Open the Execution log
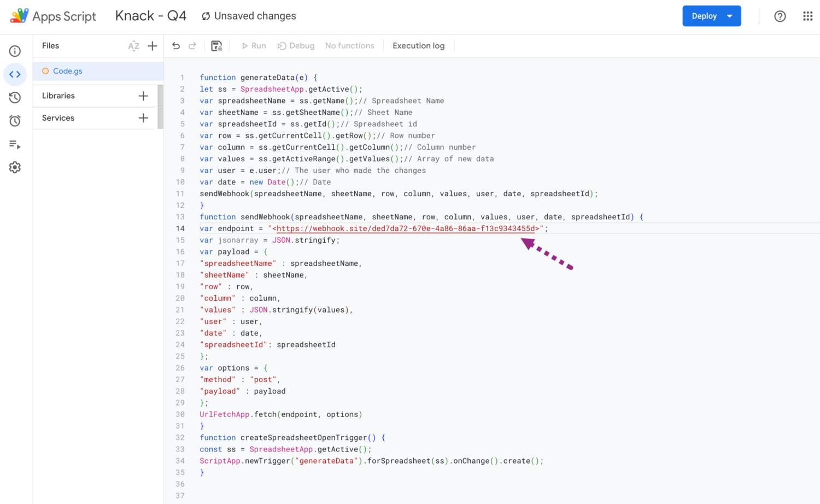Viewport: 820px width, 504px height. (x=418, y=46)
